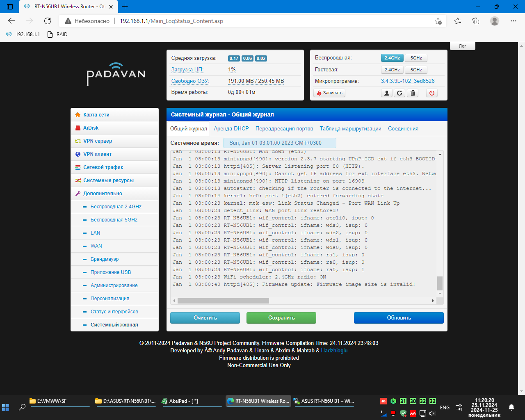
Task: Collapse the Дополнительно sidebar section
Action: [103, 194]
